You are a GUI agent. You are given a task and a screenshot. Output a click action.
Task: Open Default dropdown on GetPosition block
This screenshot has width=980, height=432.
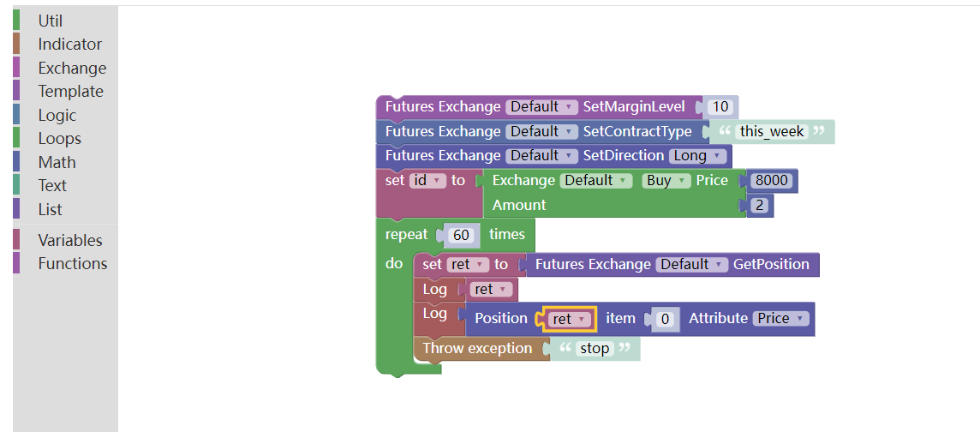coord(691,265)
